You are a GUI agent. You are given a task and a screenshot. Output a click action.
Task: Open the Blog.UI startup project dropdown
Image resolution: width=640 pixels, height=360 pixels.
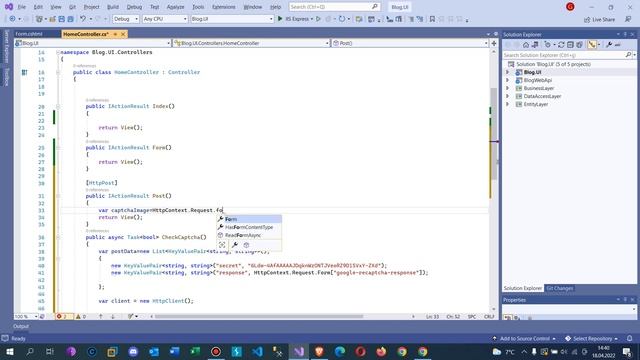pos(232,19)
